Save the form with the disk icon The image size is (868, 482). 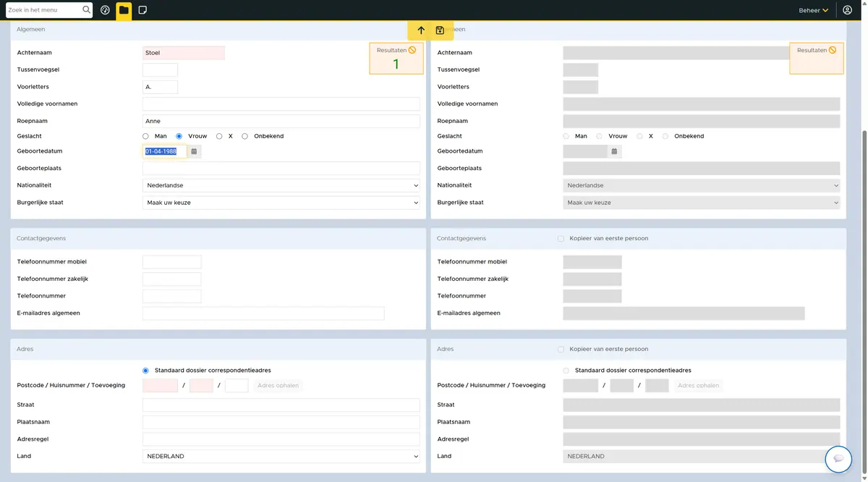(x=440, y=30)
